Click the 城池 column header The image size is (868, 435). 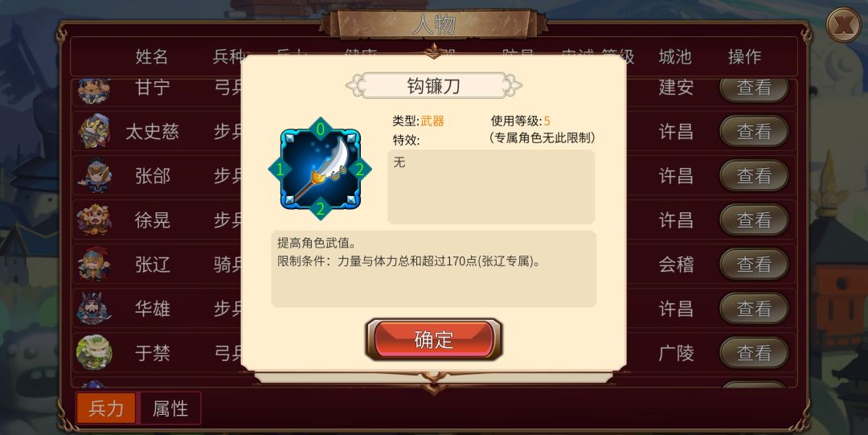[675, 56]
